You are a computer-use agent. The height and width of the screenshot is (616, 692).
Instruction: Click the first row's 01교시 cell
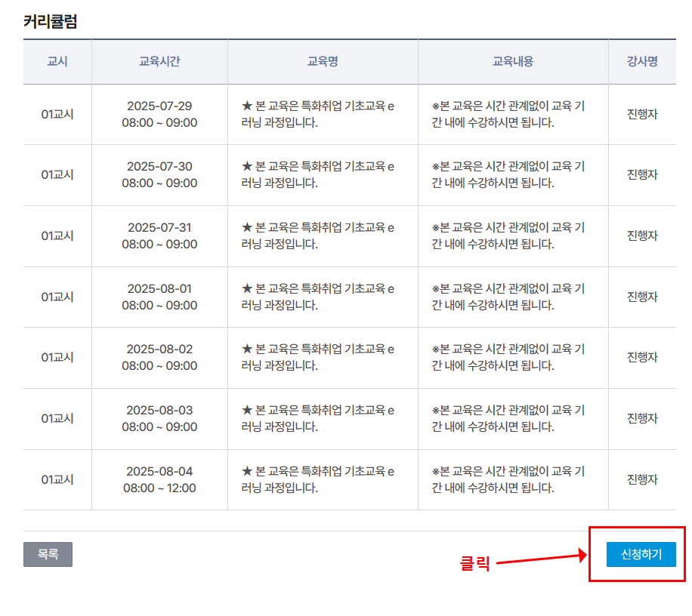point(57,114)
